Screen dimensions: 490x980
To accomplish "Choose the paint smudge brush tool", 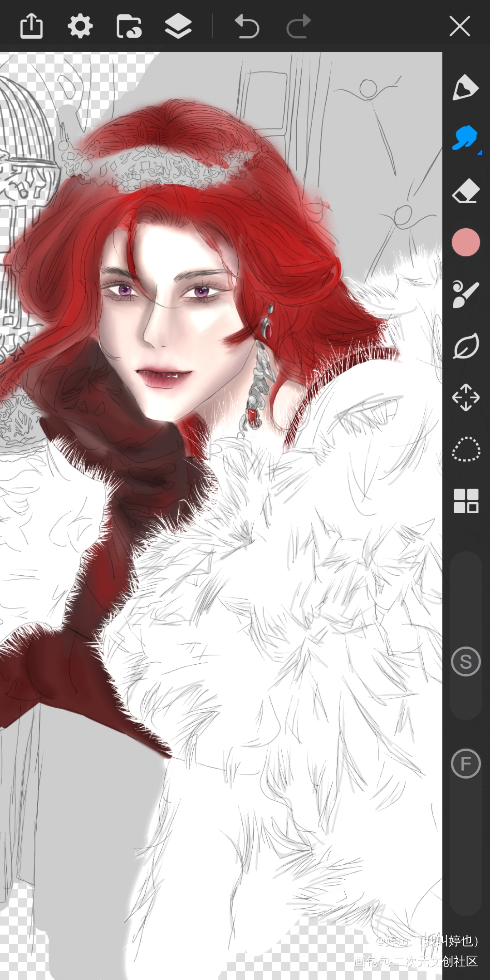I will (x=466, y=294).
